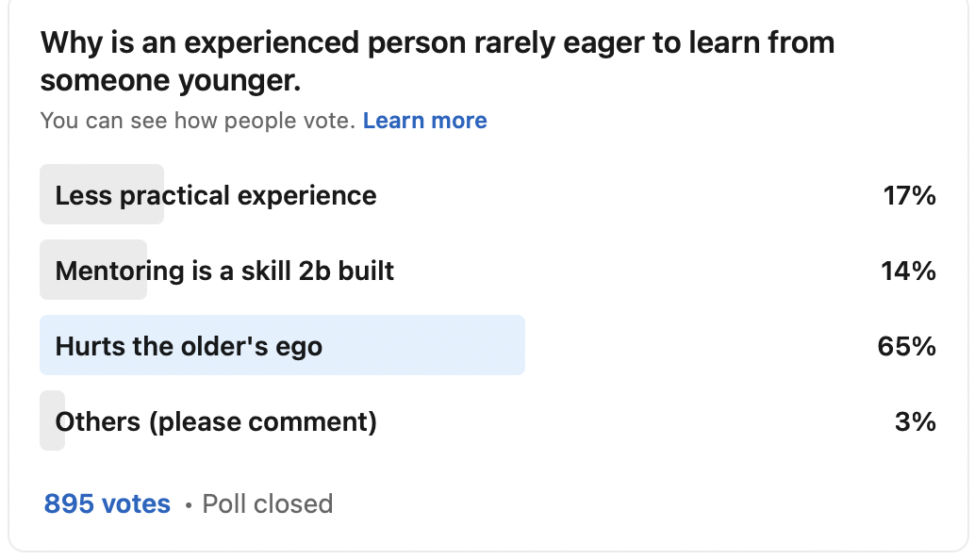This screenshot has width=975, height=560.
Task: Click 'You can see how people vote' text
Action: tap(197, 121)
